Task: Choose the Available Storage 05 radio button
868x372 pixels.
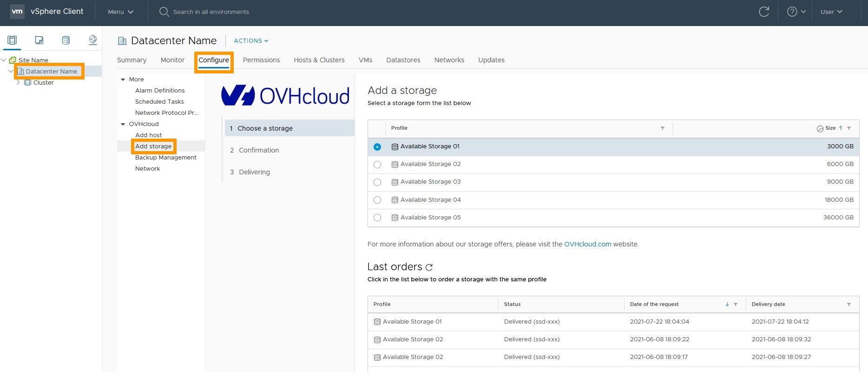Action: pyautogui.click(x=377, y=218)
